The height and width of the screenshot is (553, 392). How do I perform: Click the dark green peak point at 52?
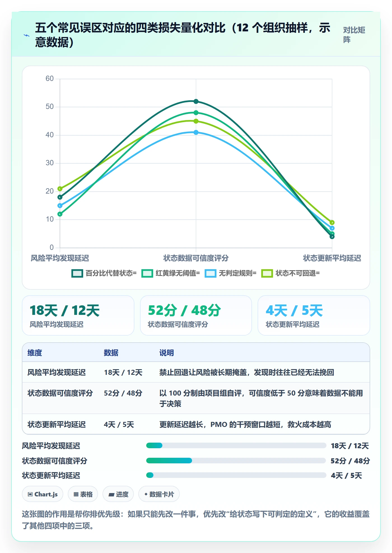click(x=196, y=101)
